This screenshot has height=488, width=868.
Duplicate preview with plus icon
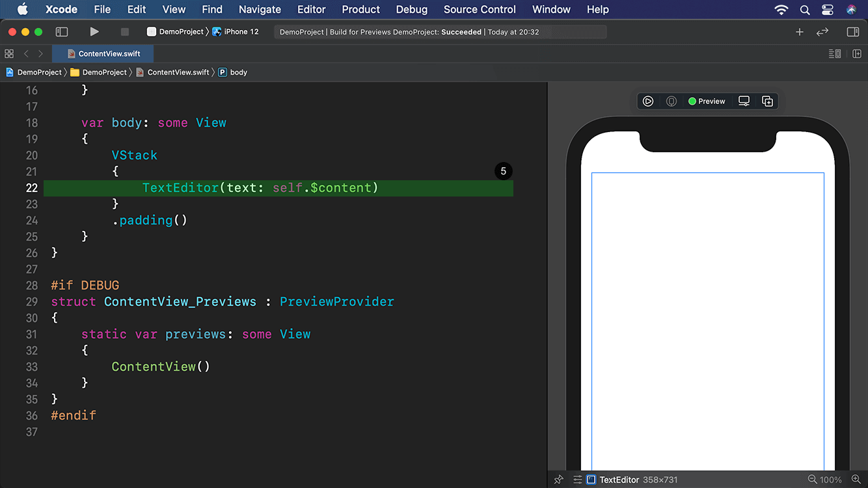coord(767,101)
